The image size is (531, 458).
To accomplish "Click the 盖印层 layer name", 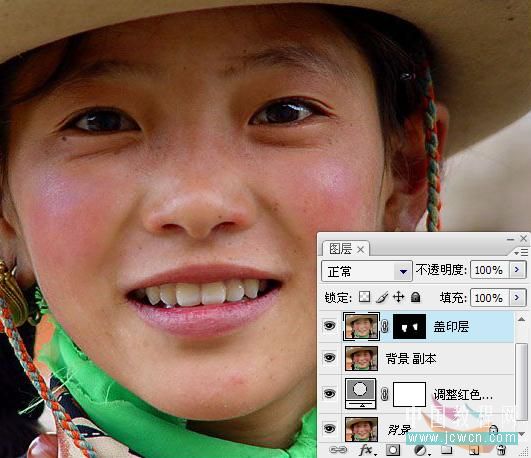I will pos(451,327).
